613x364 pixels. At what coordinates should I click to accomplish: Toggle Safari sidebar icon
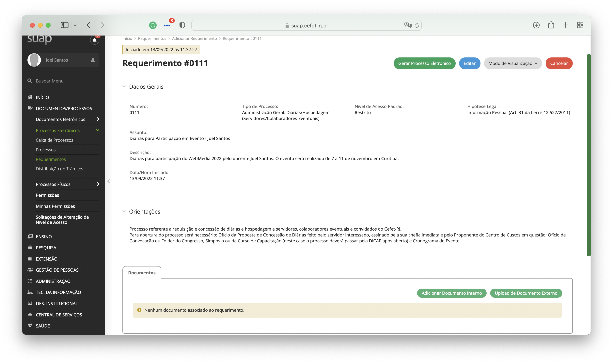tap(65, 25)
